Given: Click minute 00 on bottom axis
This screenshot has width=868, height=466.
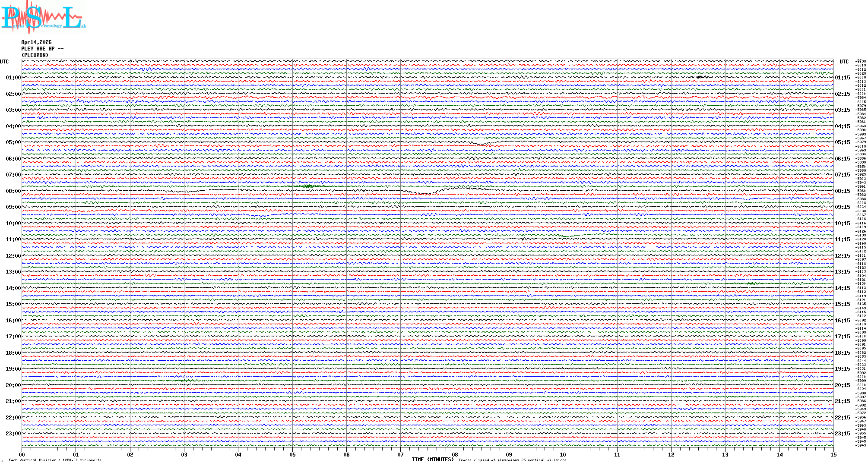Looking at the screenshot, I should 22,454.
